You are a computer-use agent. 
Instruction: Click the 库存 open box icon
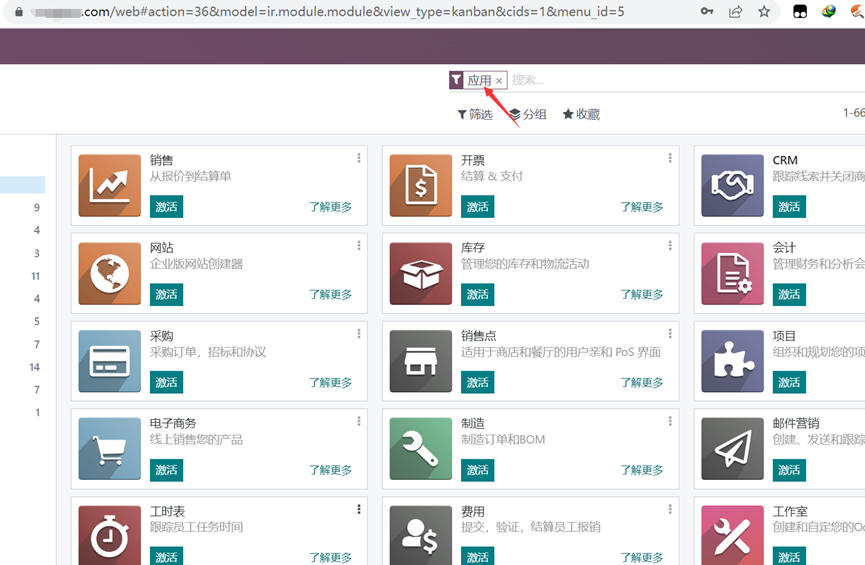[x=421, y=274]
